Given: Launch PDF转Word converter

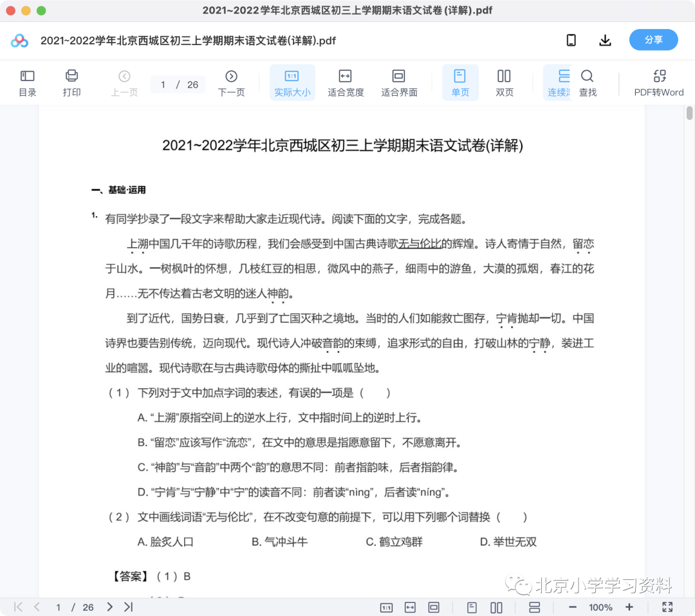Looking at the screenshot, I should (x=659, y=83).
